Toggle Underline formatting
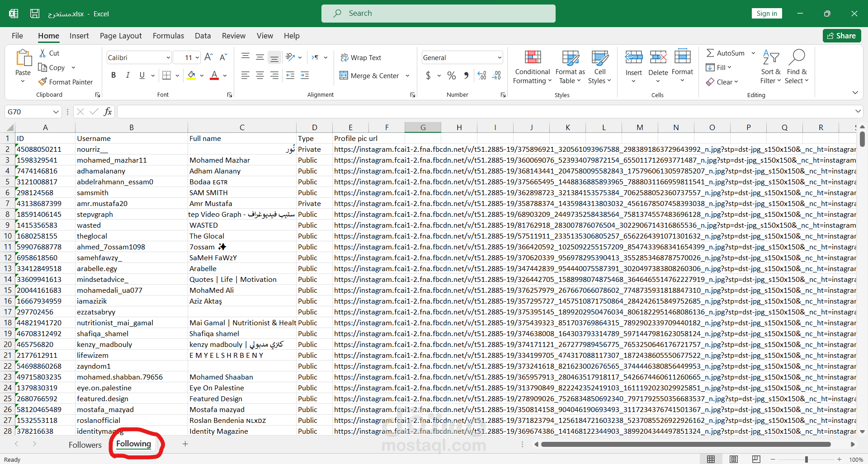Viewport: 868px width, 464px height. coord(142,75)
